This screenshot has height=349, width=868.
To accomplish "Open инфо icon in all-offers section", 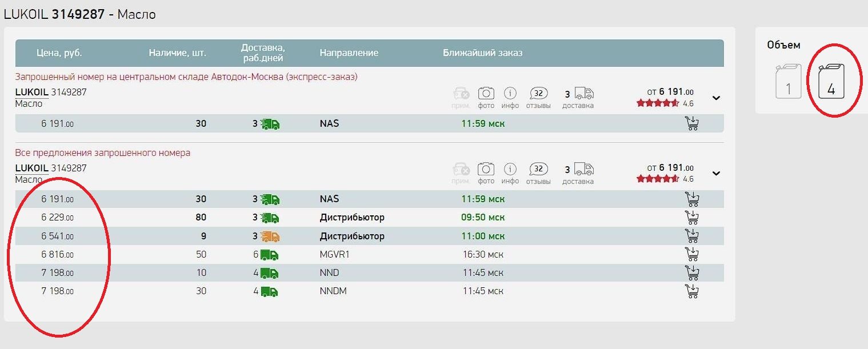I will [510, 169].
